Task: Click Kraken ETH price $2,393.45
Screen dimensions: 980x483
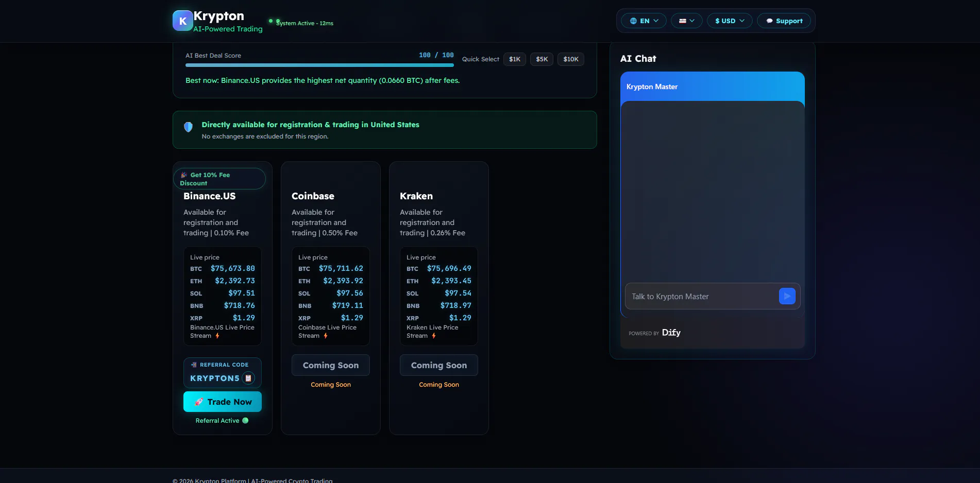Action: (451, 281)
